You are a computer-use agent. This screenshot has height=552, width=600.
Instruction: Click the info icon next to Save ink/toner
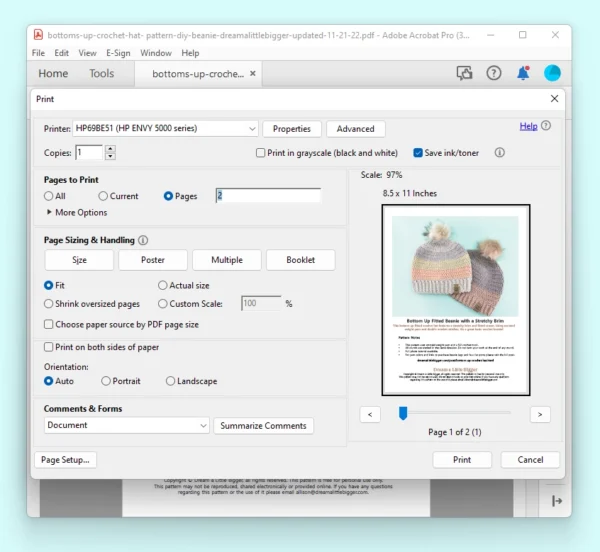tap(499, 153)
